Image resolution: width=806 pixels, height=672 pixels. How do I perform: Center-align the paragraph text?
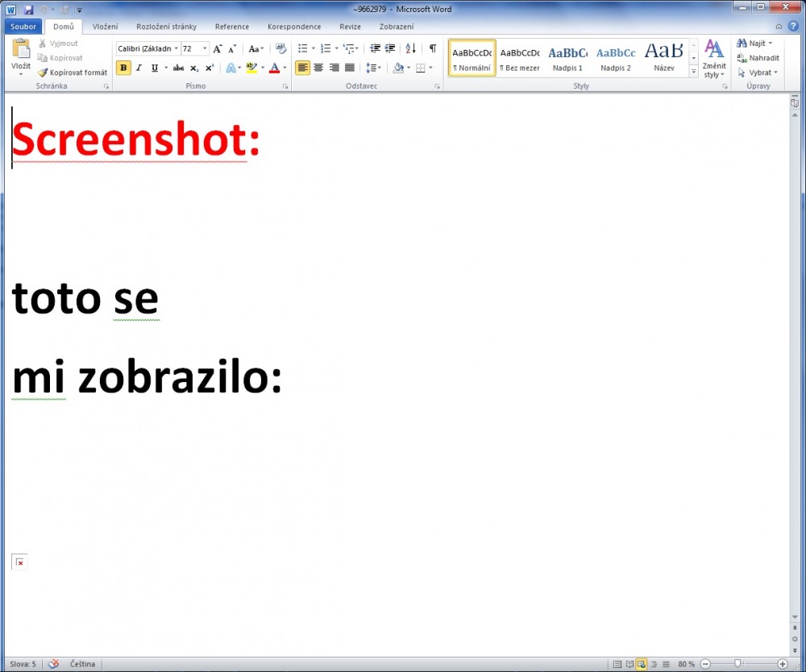tap(318, 68)
